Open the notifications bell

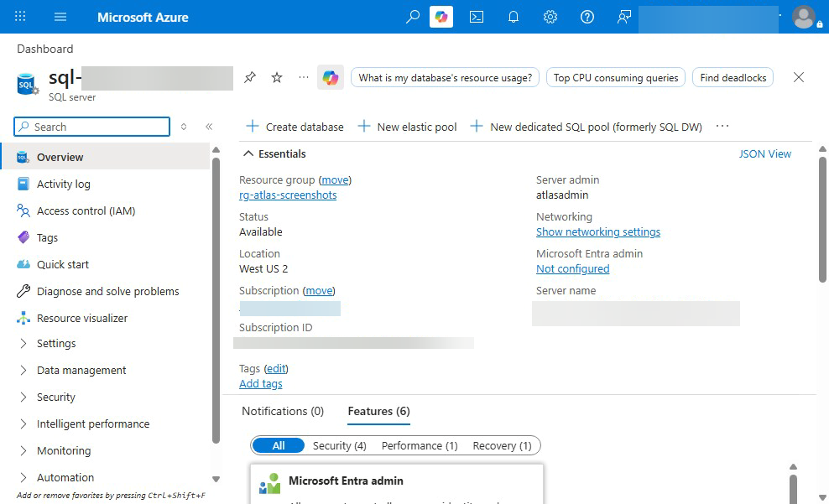[513, 17]
